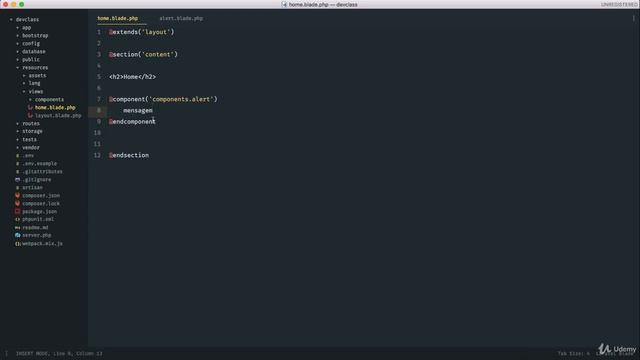Viewport: 640px width, 360px height.
Task: Click line number 12 in the gutter
Action: (97, 155)
